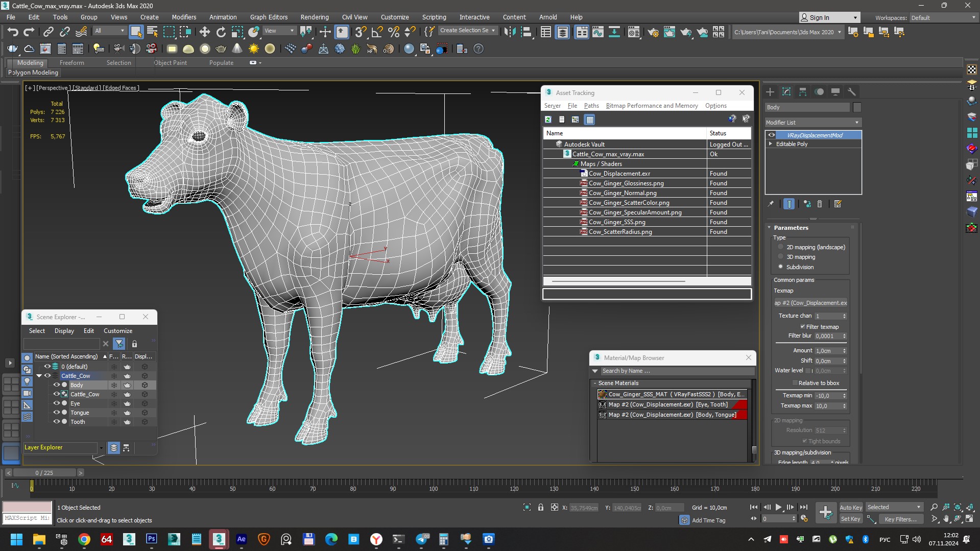Open the Hierarchy command panel tab
The width and height of the screenshot is (980, 551).
pos(803,92)
